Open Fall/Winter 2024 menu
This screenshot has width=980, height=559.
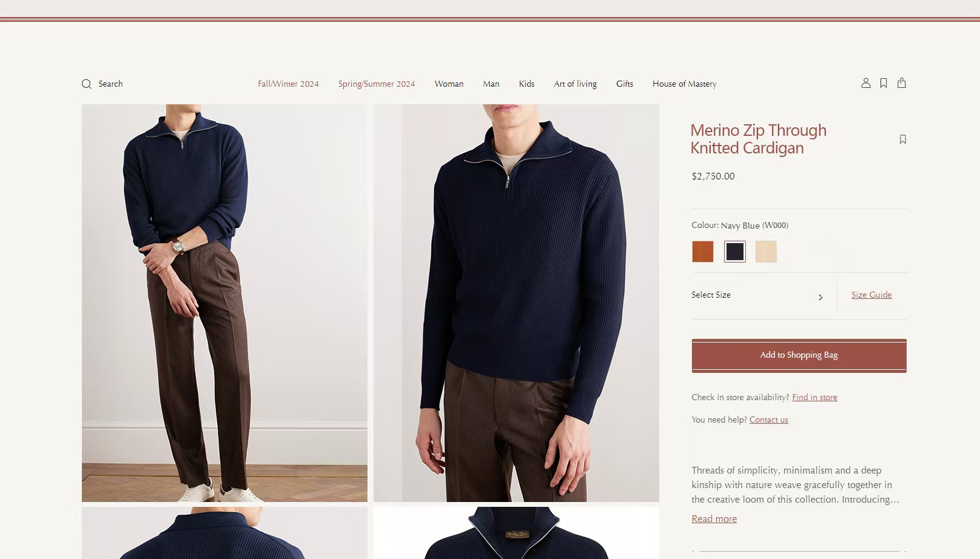288,84
